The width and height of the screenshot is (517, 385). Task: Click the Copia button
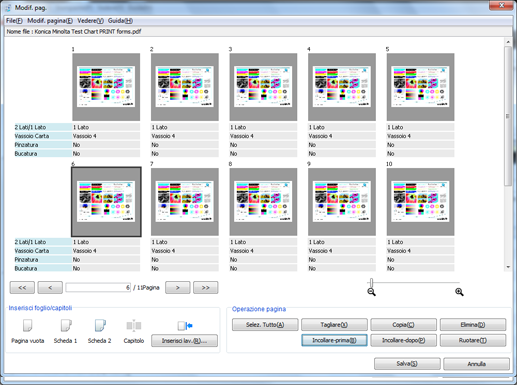[403, 325]
